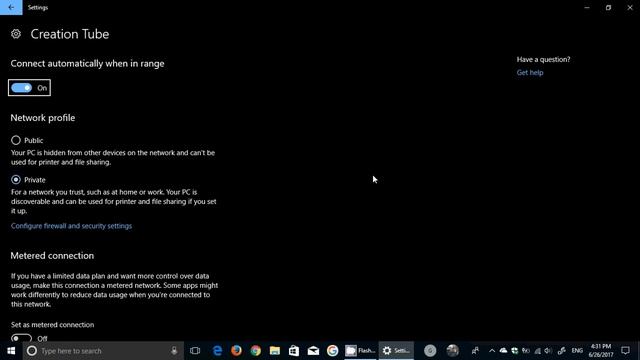Launch Microsoft Edge from taskbar
The height and width of the screenshot is (360, 640).
click(x=217, y=351)
